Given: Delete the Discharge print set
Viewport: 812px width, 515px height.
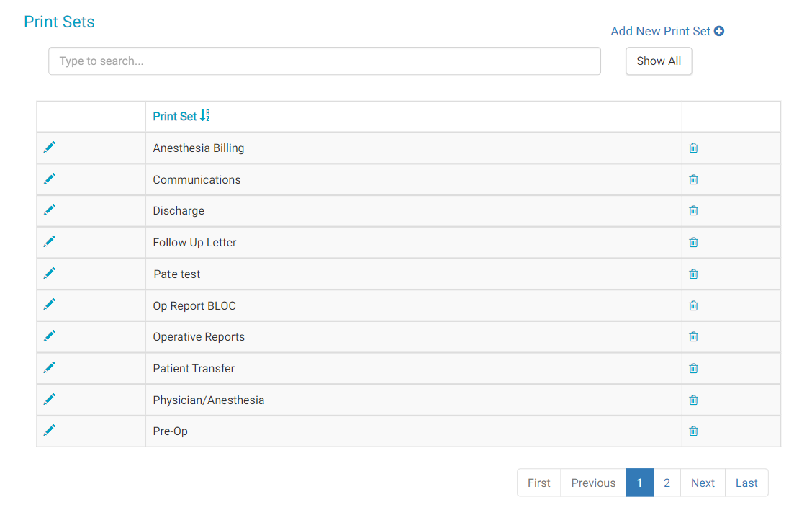Looking at the screenshot, I should tap(693, 211).
